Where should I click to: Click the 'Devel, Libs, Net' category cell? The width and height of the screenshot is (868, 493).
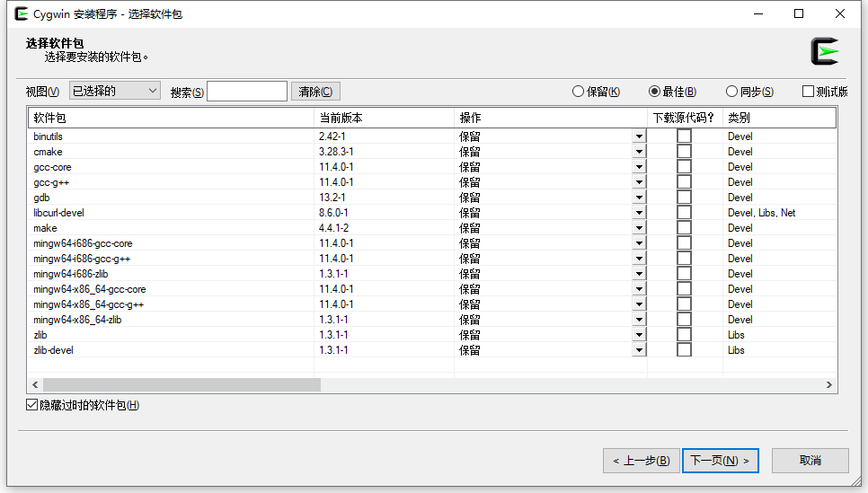coord(762,213)
